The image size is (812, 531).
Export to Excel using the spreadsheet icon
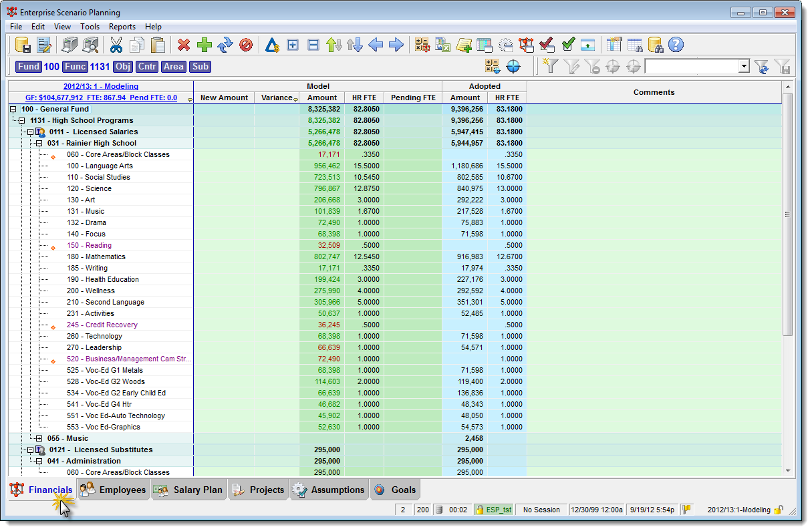pos(442,45)
